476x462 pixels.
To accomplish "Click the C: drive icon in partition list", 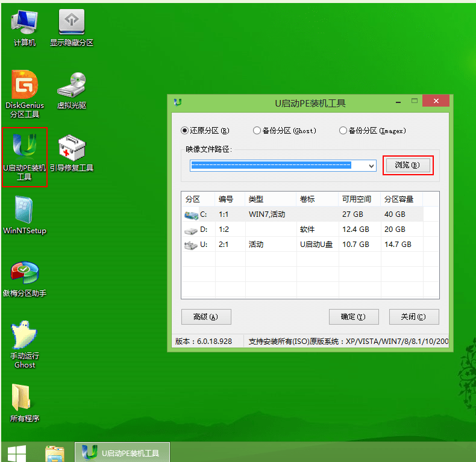I will [191, 215].
